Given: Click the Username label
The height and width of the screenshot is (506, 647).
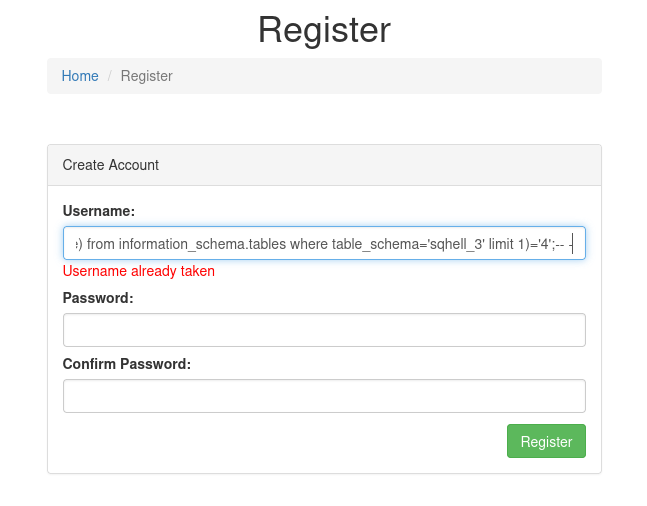Looking at the screenshot, I should point(99,211).
